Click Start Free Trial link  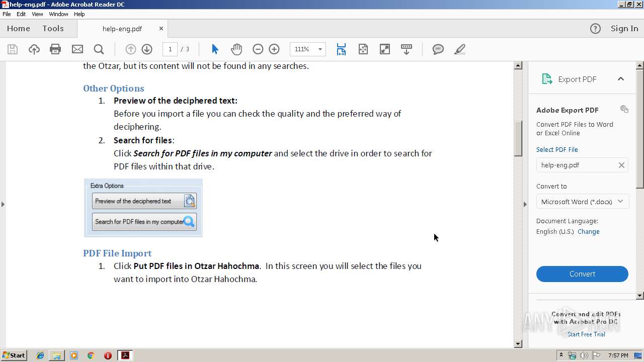point(586,334)
